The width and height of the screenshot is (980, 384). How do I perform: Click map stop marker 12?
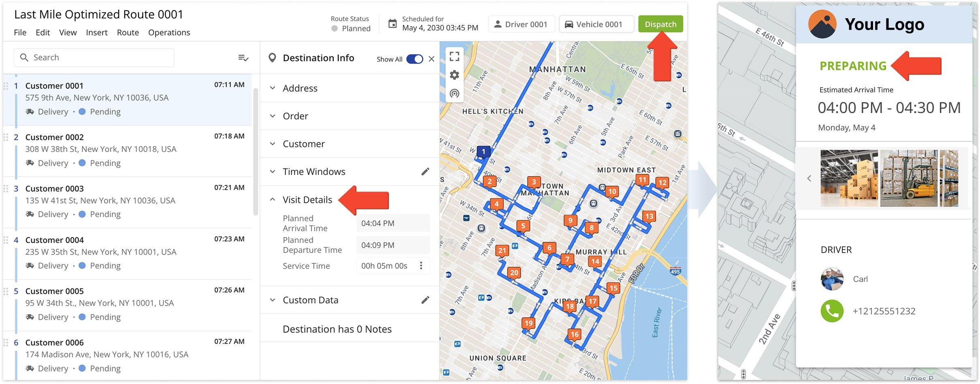[662, 183]
